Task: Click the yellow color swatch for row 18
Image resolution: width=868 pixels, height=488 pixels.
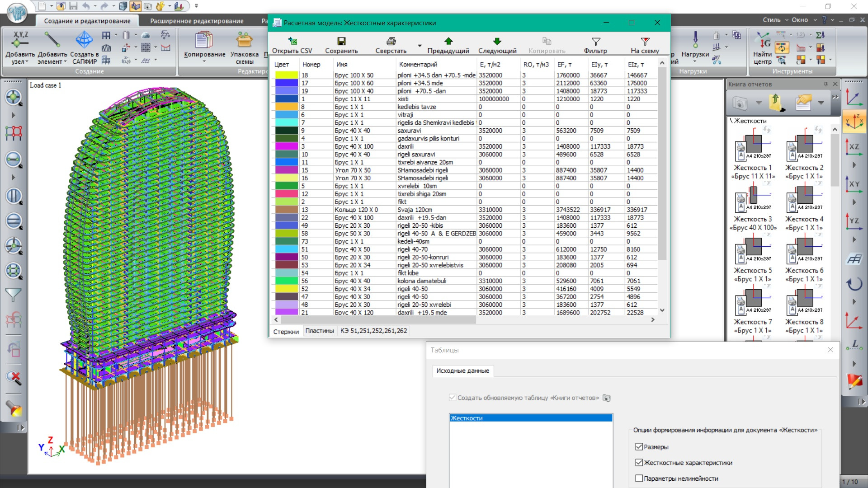Action: click(x=286, y=75)
